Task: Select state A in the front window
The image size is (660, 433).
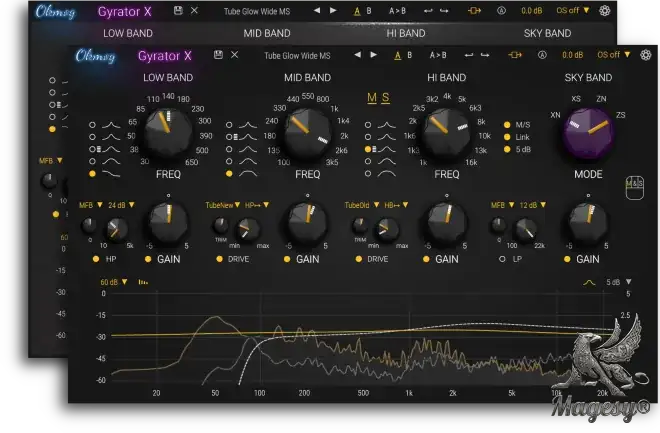Action: click(x=398, y=55)
